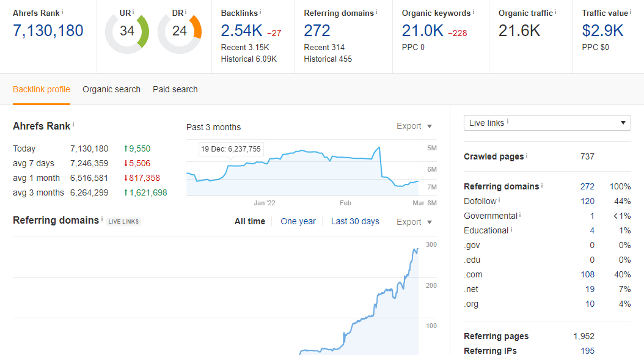The width and height of the screenshot is (644, 355).
Task: Select the 21.6K organic traffic value
Action: [519, 31]
